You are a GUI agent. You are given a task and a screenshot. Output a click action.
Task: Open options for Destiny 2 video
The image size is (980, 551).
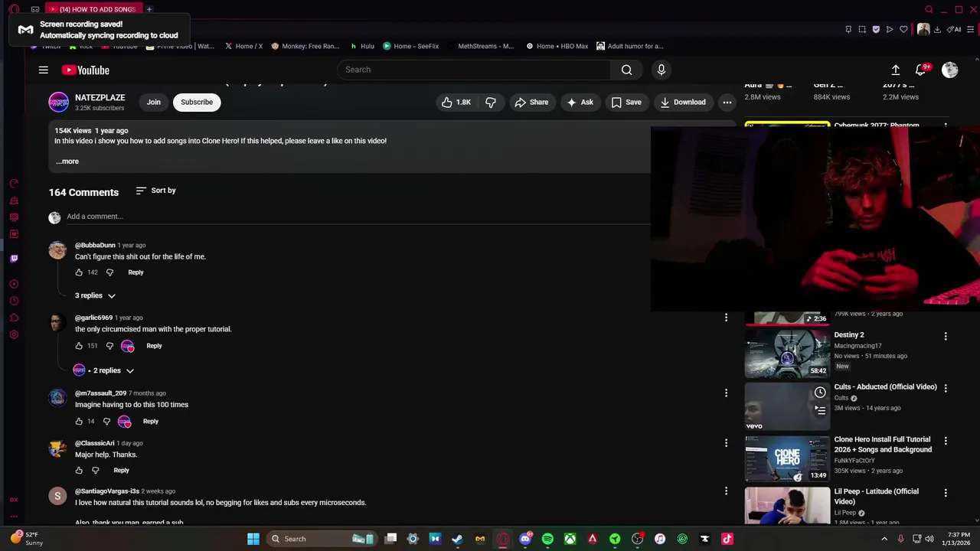(946, 336)
